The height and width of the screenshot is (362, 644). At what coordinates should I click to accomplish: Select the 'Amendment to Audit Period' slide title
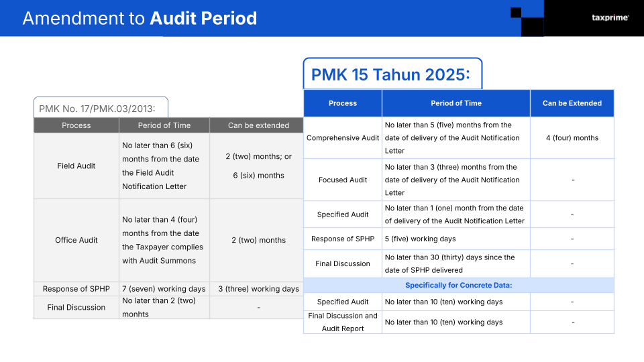tap(140, 19)
